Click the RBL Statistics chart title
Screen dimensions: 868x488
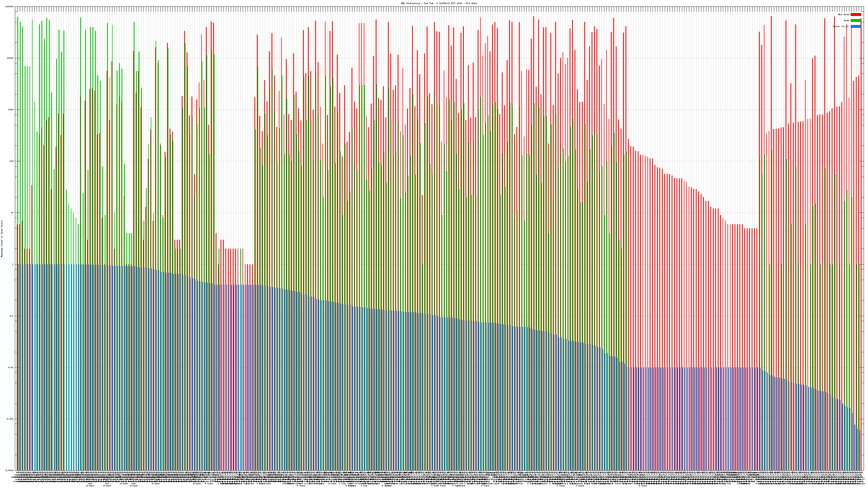[439, 3]
